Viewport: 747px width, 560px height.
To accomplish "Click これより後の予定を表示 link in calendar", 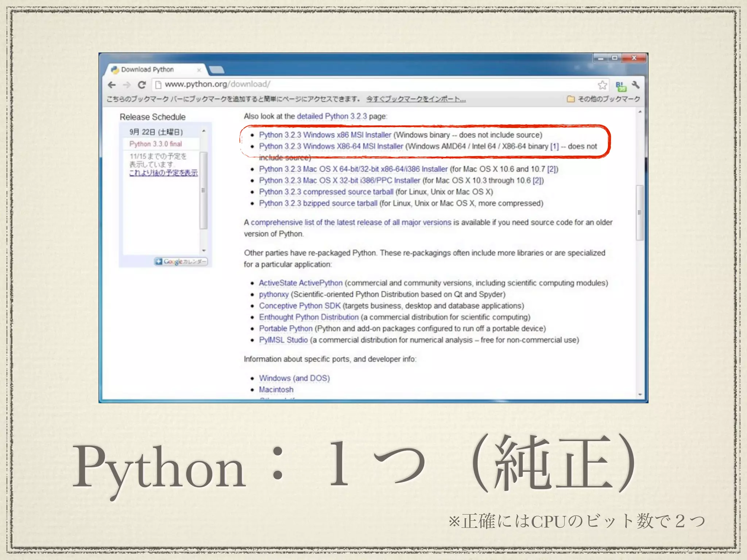I will coord(163,173).
